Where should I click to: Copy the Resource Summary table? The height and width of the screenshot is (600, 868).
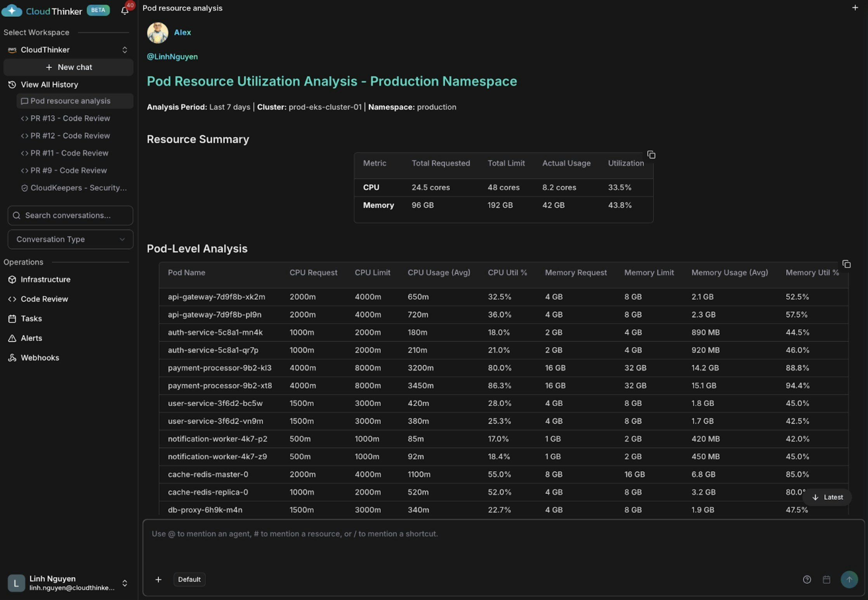pyautogui.click(x=651, y=154)
